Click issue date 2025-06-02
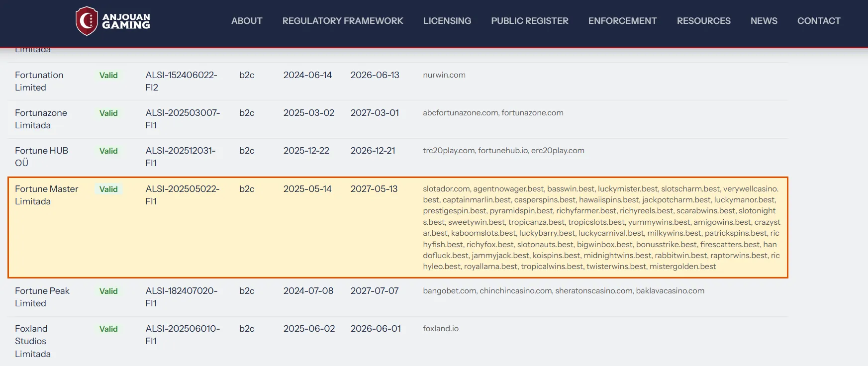This screenshot has width=868, height=366. click(309, 329)
